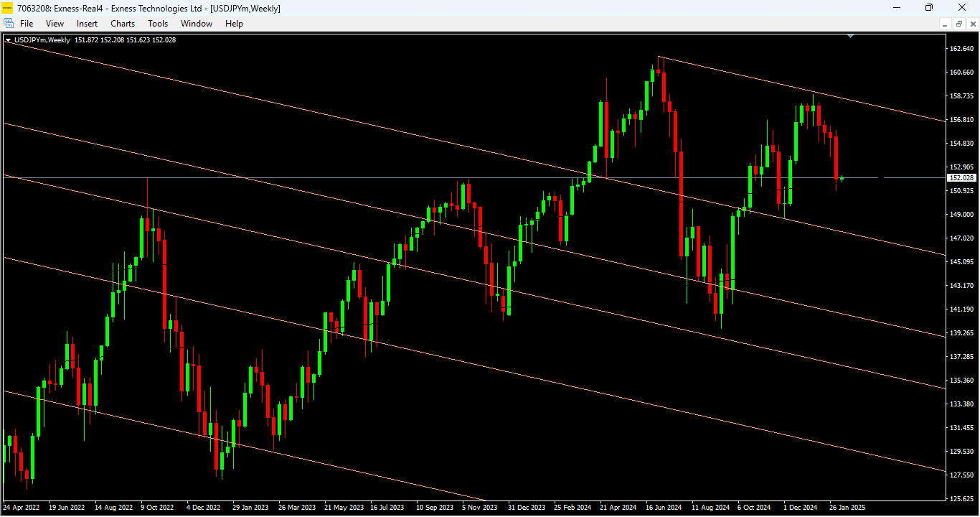Click the 16 Jul 2023 date on time axis
Image resolution: width=980 pixels, height=517 pixels.
(388, 508)
